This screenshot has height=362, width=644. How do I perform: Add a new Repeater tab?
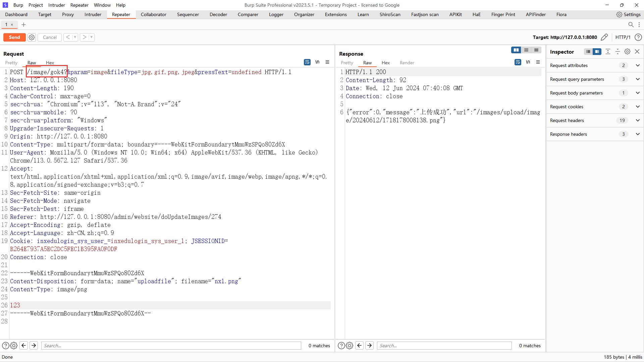(x=23, y=24)
